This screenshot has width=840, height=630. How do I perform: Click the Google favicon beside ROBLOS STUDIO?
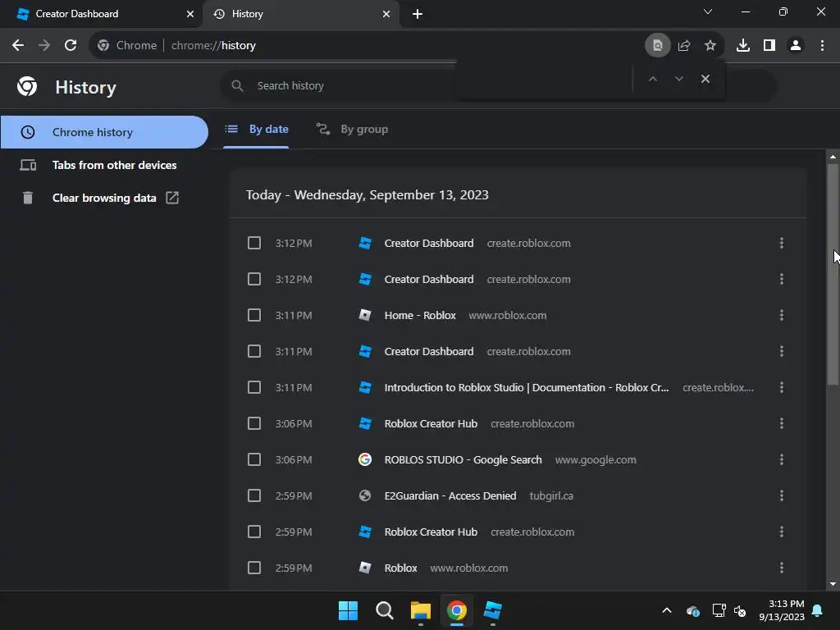coord(365,459)
